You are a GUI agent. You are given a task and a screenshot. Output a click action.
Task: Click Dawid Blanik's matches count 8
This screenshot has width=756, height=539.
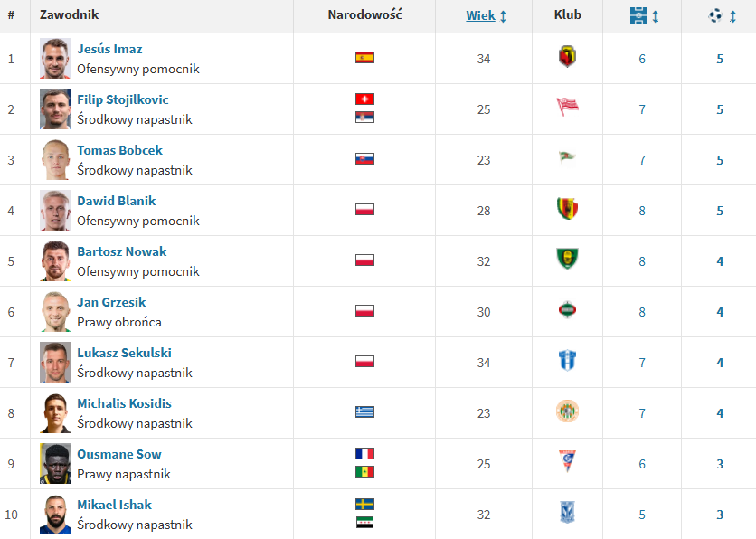pos(642,211)
